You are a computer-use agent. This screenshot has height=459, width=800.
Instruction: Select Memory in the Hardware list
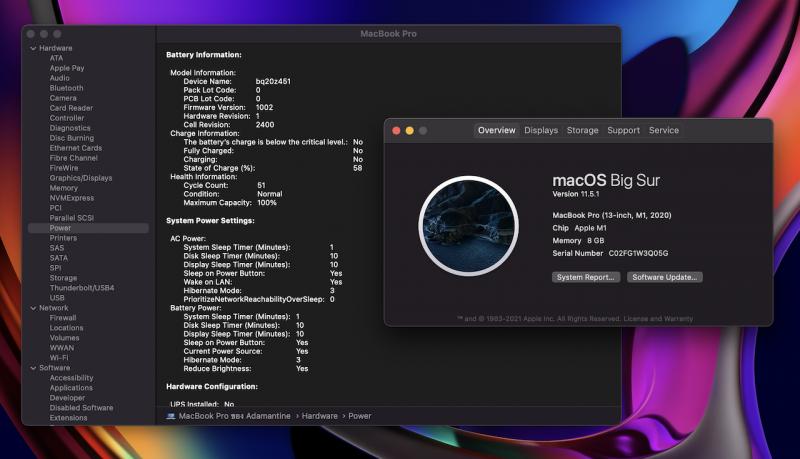(63, 188)
